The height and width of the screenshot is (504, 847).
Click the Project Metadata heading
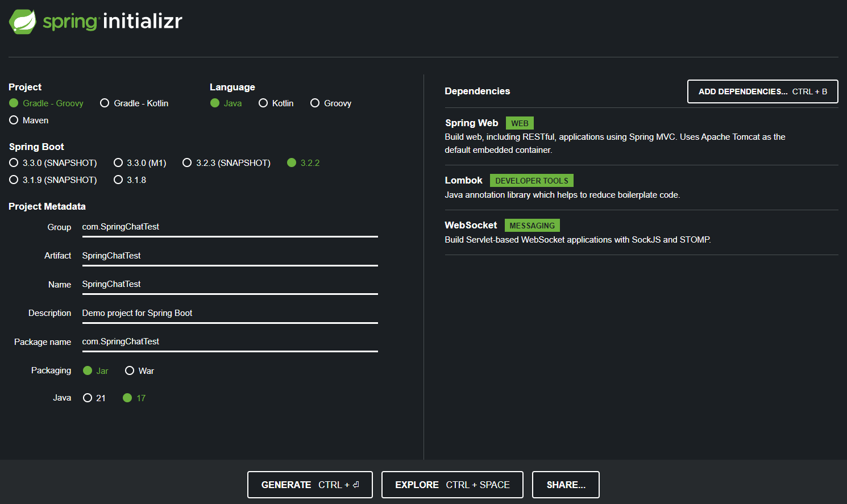(47, 207)
